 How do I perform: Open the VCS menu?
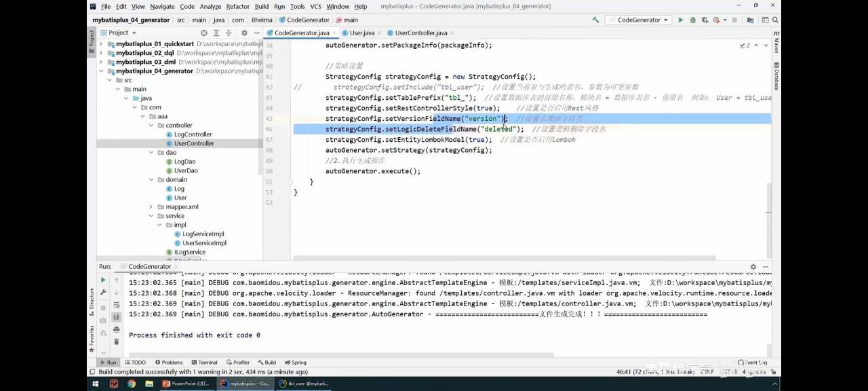316,6
